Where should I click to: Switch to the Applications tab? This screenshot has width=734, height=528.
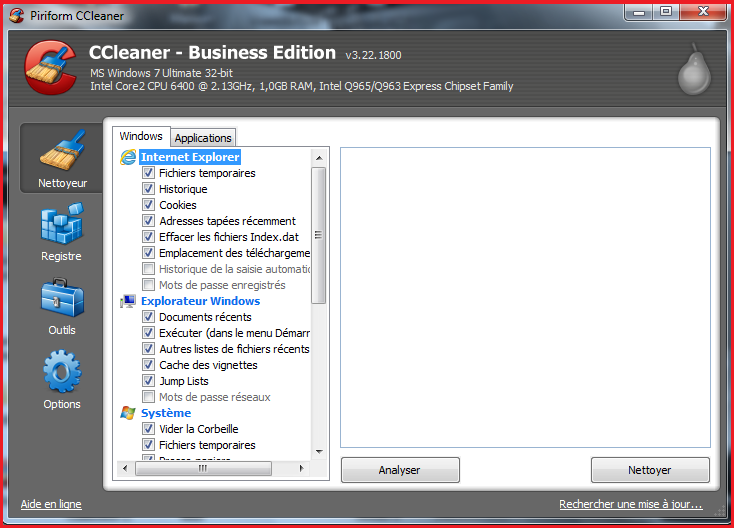[203, 138]
